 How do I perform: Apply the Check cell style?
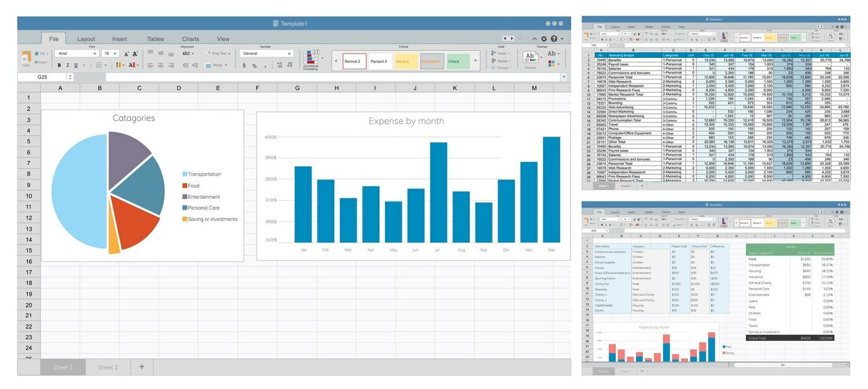tap(458, 61)
